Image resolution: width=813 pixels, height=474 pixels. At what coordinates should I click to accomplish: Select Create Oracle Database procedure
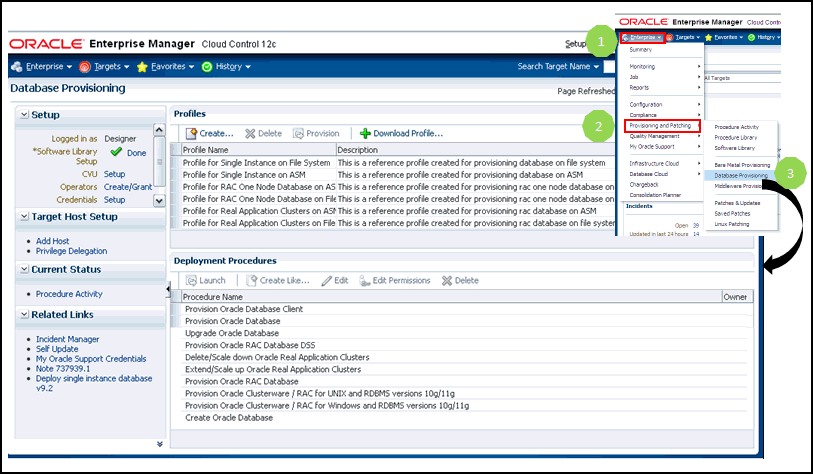click(464, 418)
